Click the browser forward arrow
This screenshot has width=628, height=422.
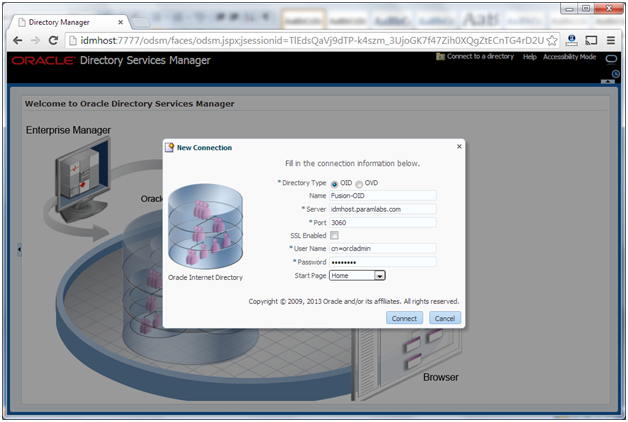pos(35,40)
